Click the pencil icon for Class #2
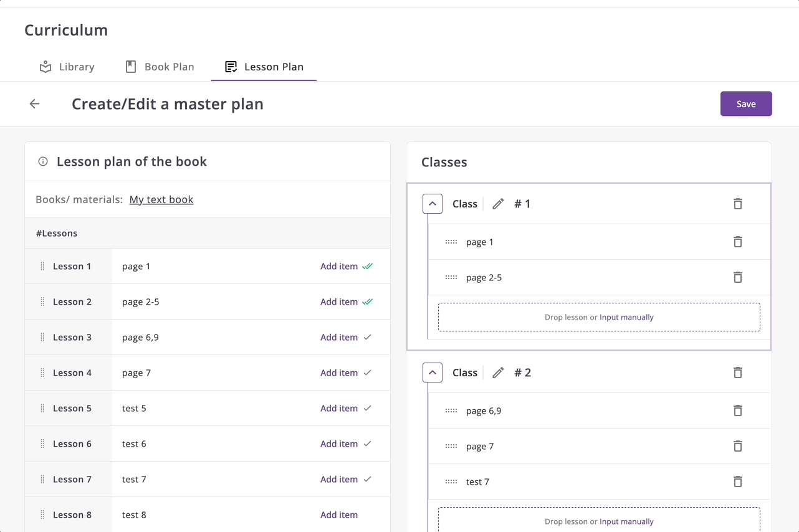The image size is (799, 532). coord(498,373)
